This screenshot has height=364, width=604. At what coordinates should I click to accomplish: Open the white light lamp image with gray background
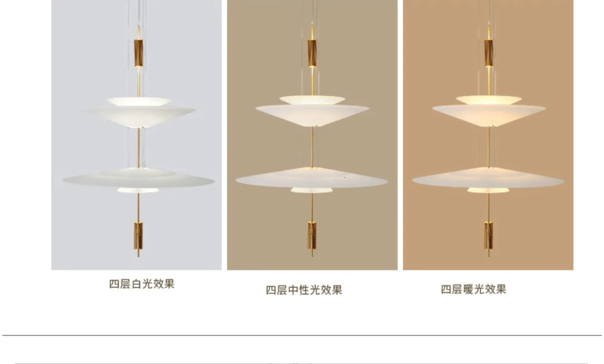tap(136, 135)
